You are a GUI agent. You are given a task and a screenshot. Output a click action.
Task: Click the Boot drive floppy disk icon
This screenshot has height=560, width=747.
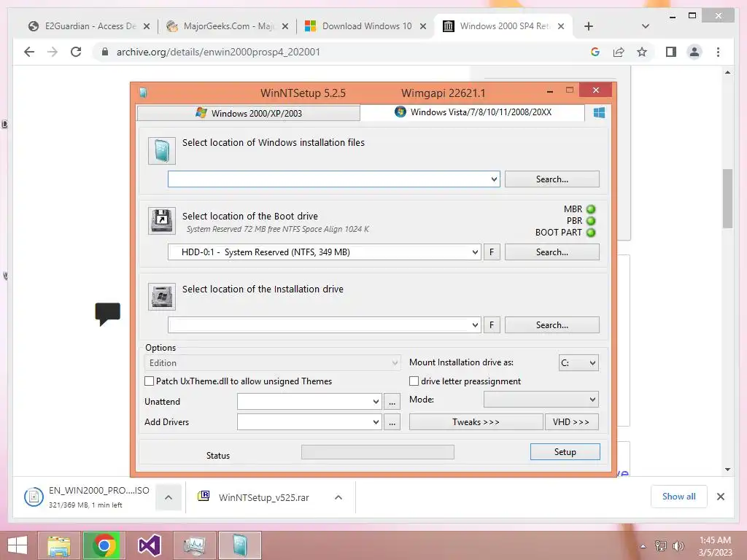pos(162,220)
